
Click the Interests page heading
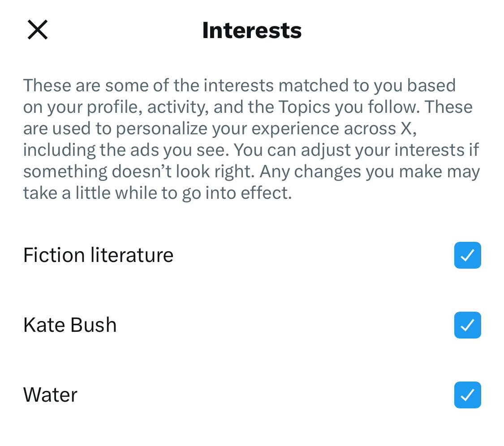click(252, 30)
